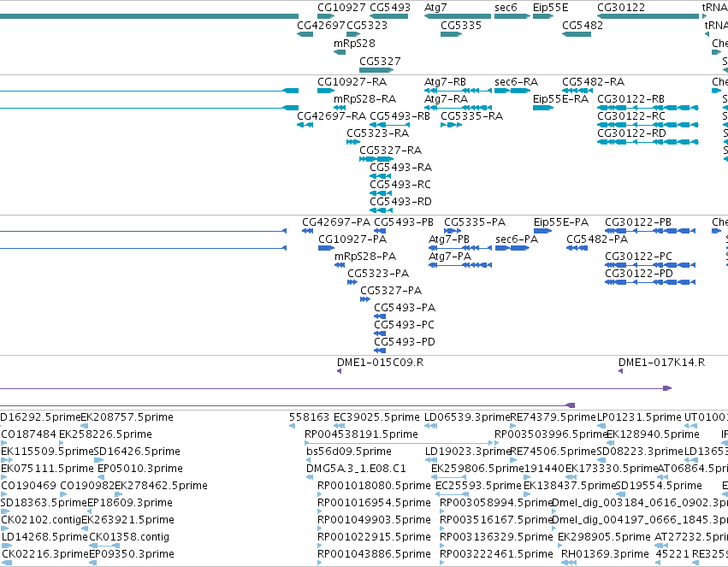Click the CG5493-PC protein label

405,325
